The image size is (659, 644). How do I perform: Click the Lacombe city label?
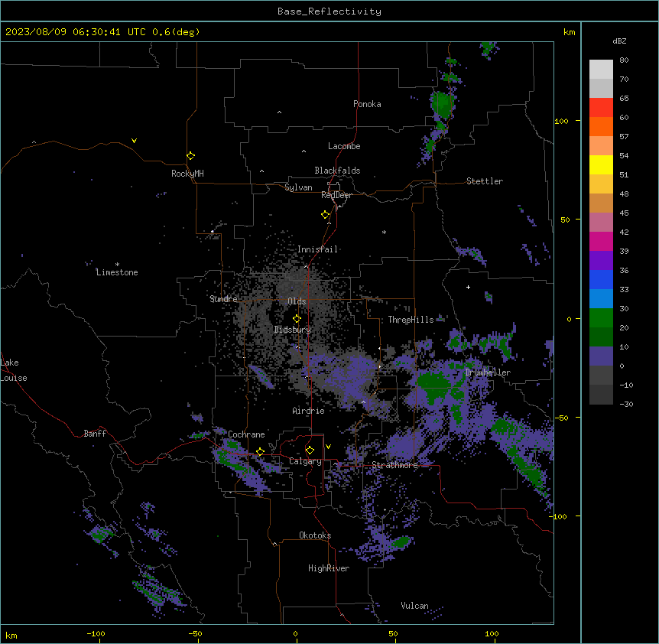point(344,146)
